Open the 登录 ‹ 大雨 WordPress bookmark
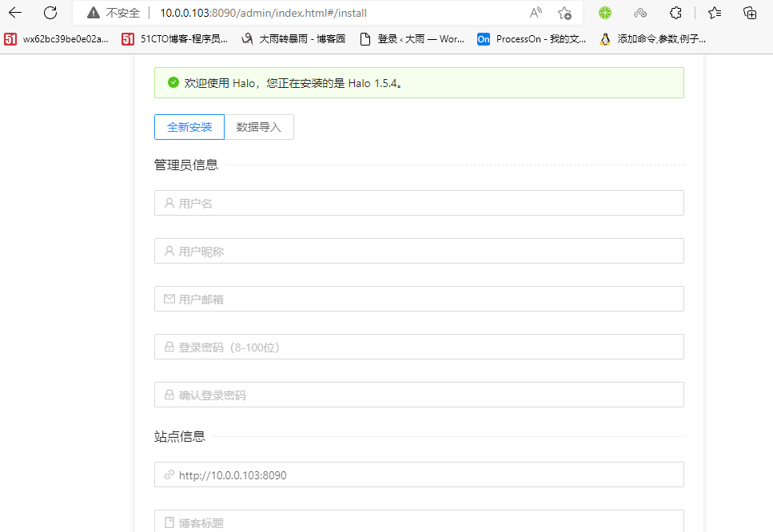 click(412, 39)
